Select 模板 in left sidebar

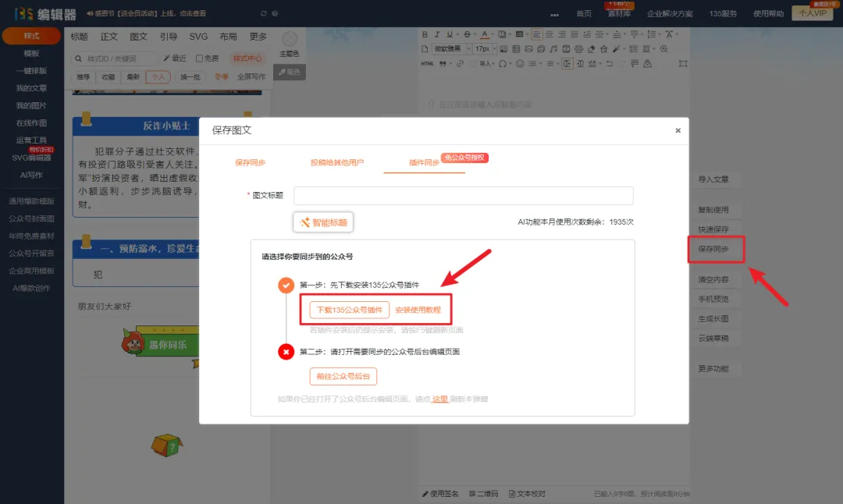(31, 53)
